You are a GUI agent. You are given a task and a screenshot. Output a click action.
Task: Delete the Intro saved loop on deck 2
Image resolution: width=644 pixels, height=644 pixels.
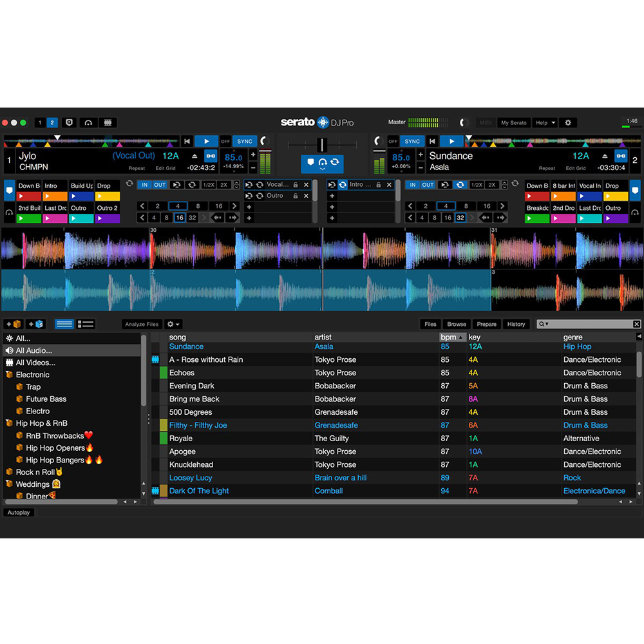pos(389,185)
